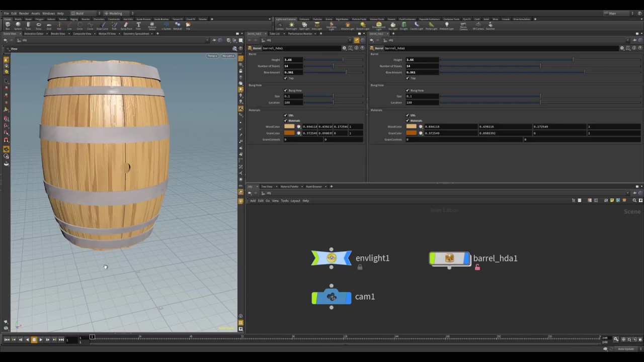Toggle the Top checkbox in the right parameter pane
The height and width of the screenshot is (362, 644).
408,78
